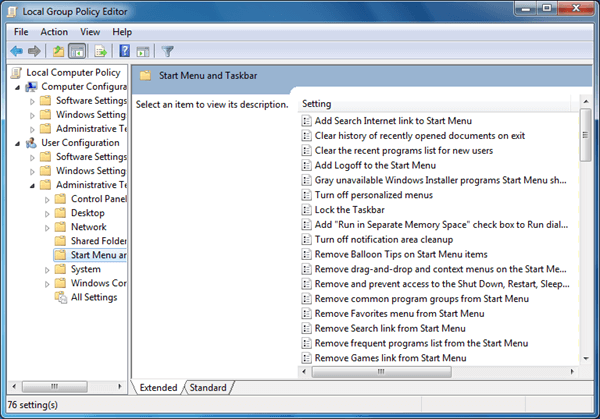Click the Export List toolbar icon
Screen dimensions: 600x419
pos(101,51)
